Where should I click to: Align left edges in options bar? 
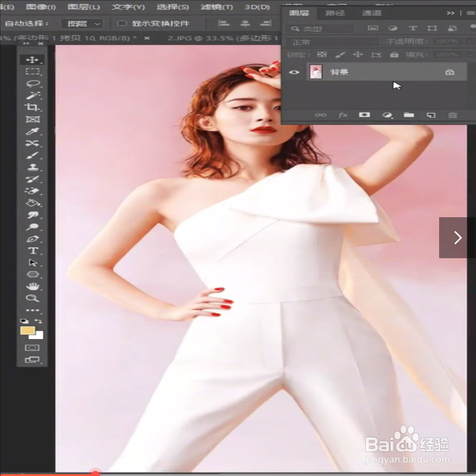coord(224,23)
